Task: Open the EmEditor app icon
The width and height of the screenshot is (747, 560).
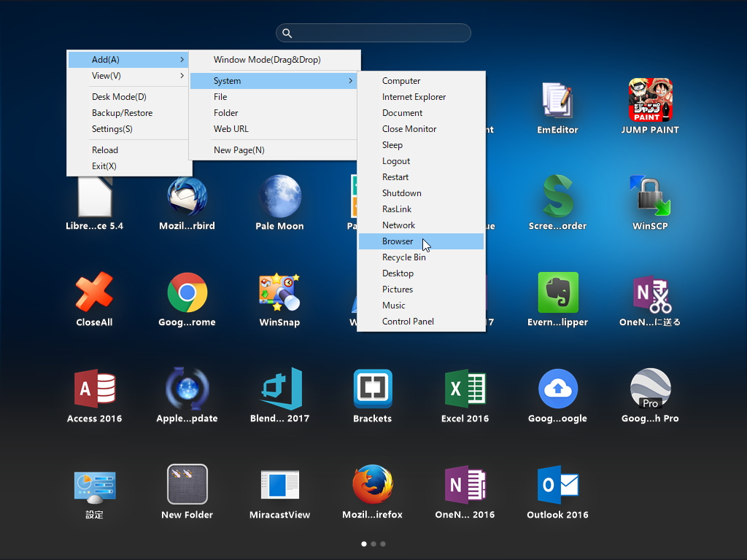Action: [557, 101]
